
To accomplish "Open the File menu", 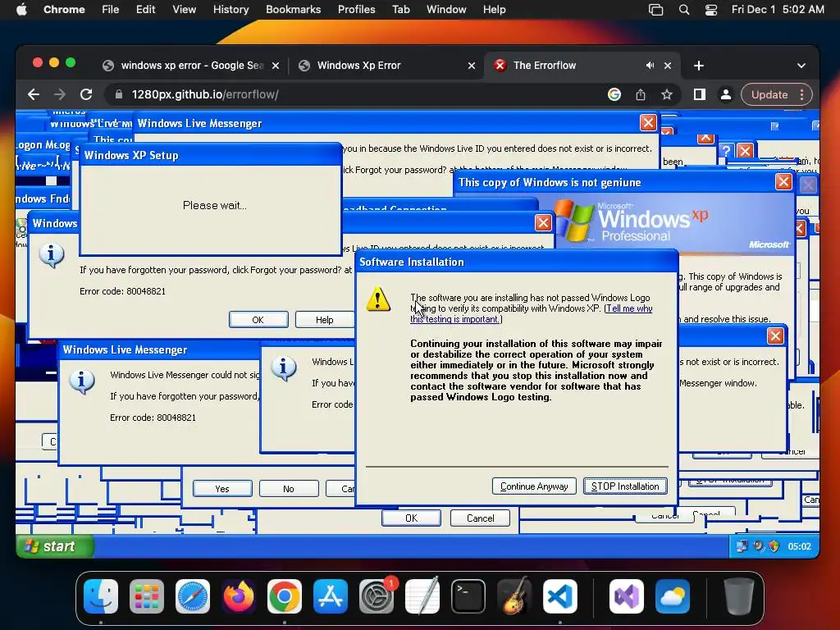I will pyautogui.click(x=111, y=10).
